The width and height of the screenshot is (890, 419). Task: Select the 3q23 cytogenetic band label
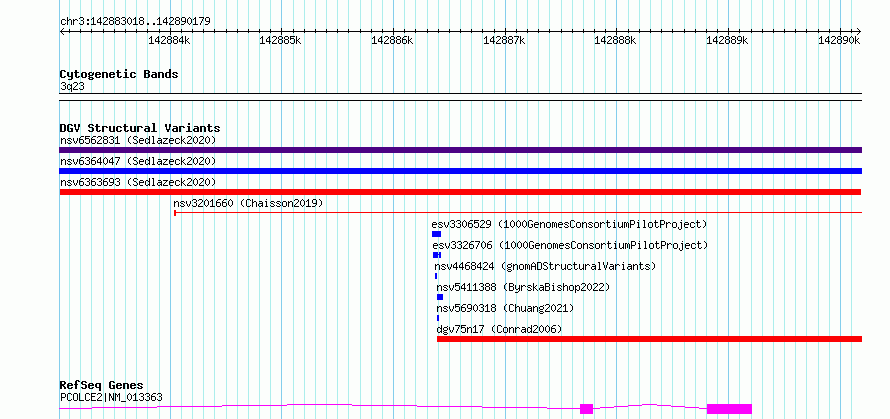click(x=73, y=86)
